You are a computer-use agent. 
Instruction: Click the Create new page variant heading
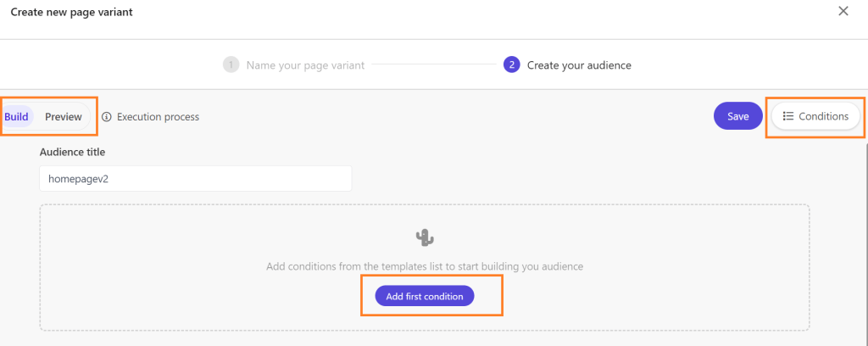tap(71, 13)
